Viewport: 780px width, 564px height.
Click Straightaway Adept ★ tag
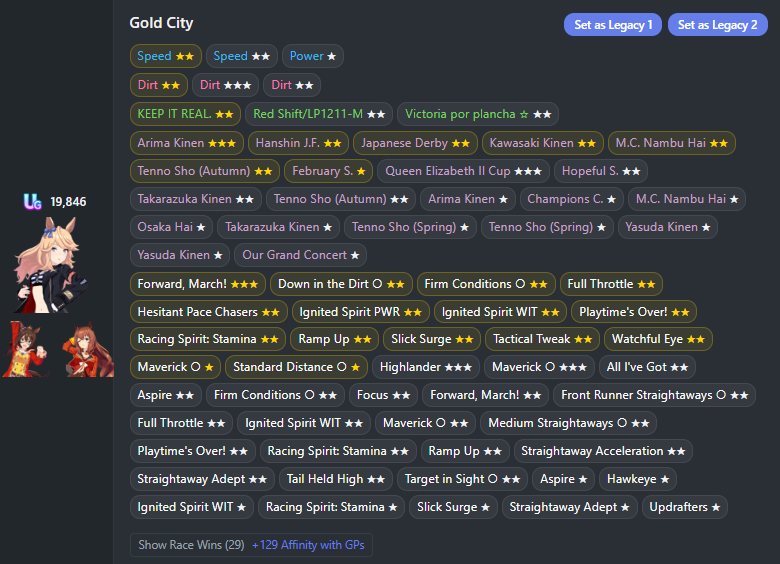(570, 507)
